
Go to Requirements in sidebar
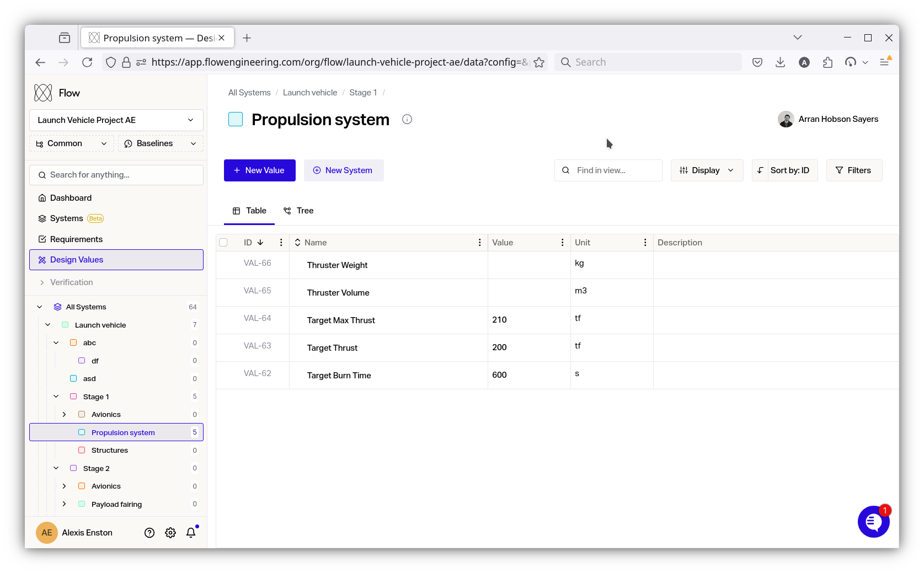pos(116,239)
